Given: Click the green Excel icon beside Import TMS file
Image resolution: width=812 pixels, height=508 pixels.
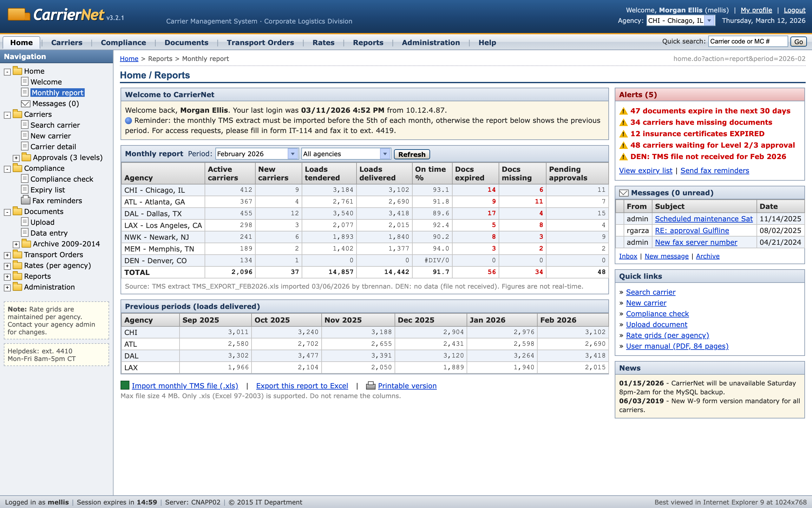Looking at the screenshot, I should tap(125, 385).
